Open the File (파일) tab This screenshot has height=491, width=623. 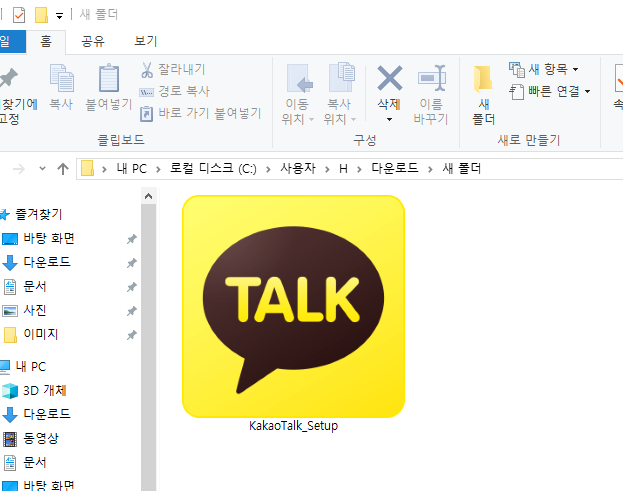(12, 41)
